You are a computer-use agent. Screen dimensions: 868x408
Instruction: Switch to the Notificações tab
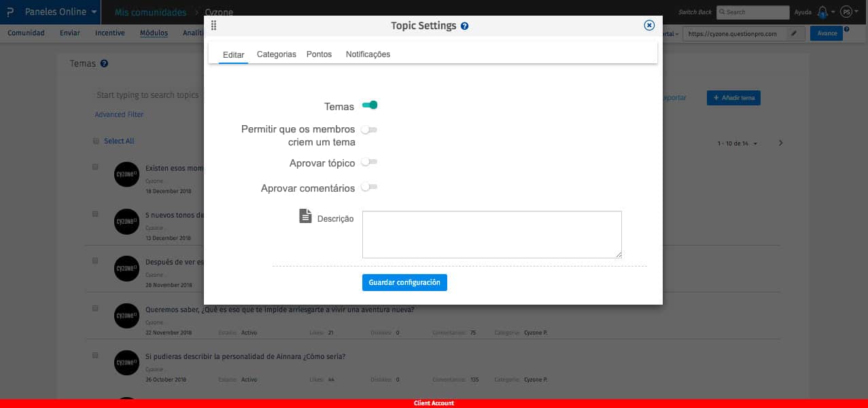pyautogui.click(x=368, y=54)
